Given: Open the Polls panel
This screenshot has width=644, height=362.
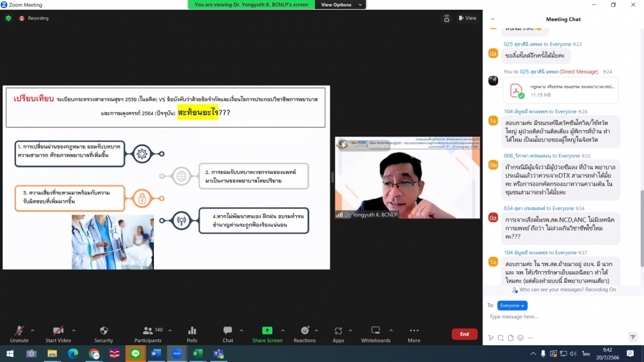Looking at the screenshot, I should point(192,333).
